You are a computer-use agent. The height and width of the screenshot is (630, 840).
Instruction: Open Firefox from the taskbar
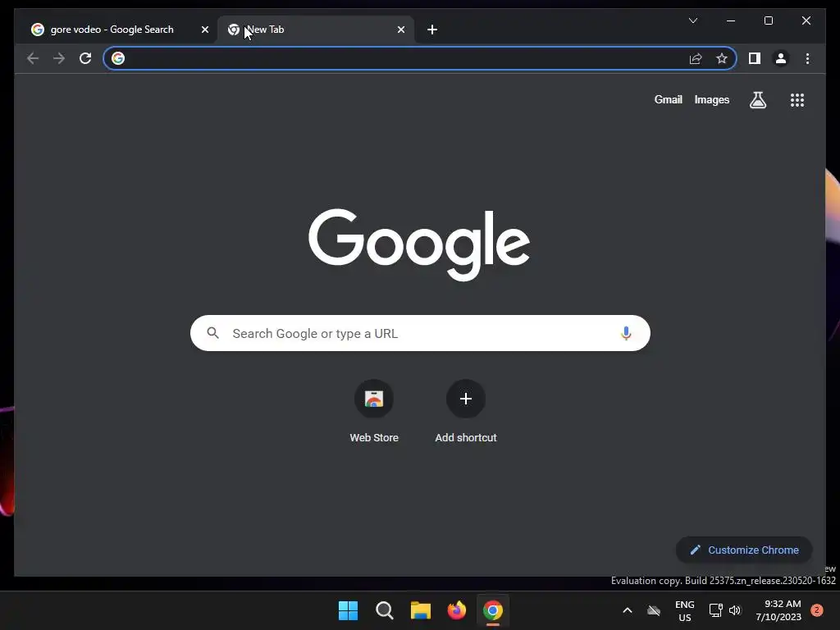click(x=456, y=610)
